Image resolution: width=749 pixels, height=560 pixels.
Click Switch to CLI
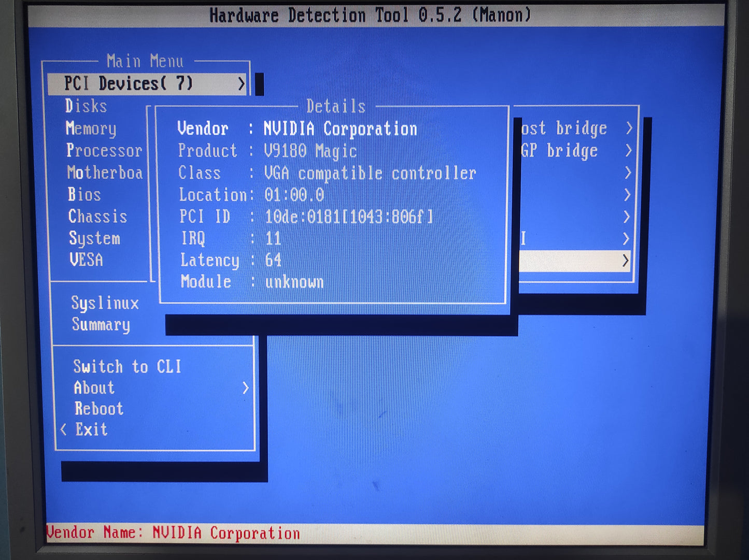[x=127, y=367]
